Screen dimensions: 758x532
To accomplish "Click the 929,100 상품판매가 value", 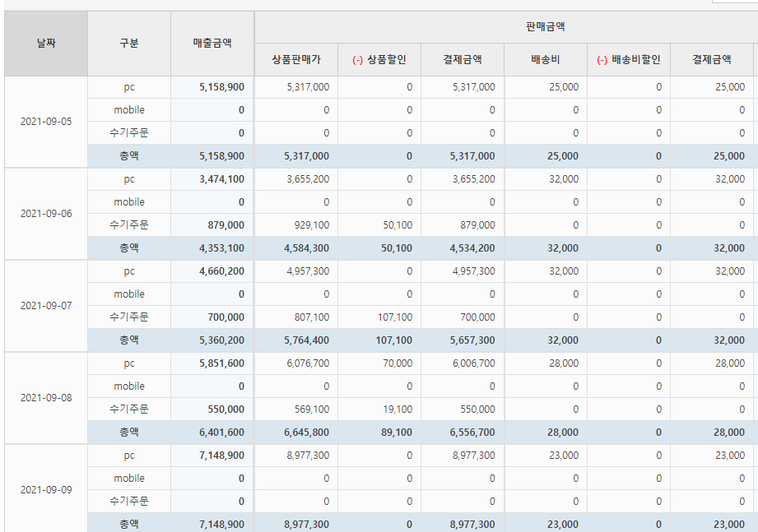I will coord(312,225).
